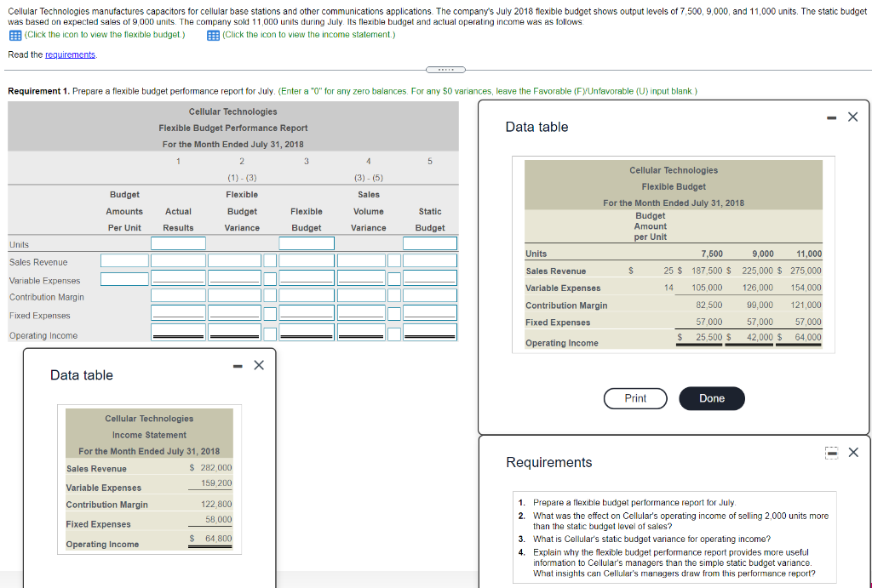Minimize the Income Statement data table dialog

coord(238,366)
